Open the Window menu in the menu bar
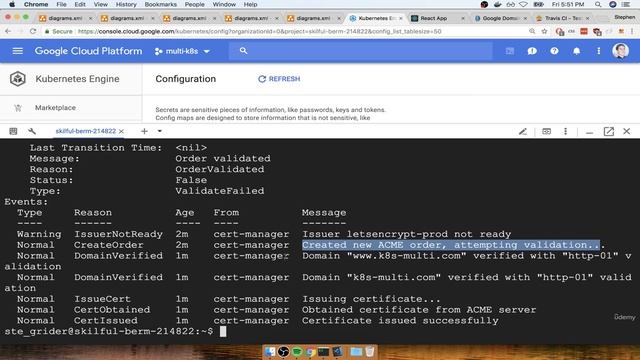 click(224, 4)
